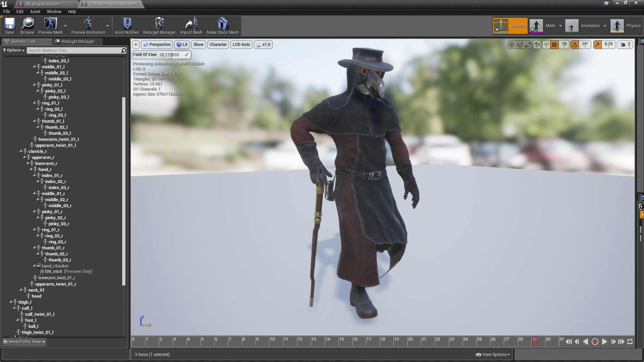The width and height of the screenshot is (644, 362).
Task: Switch to Physics editor mode
Action: click(626, 26)
